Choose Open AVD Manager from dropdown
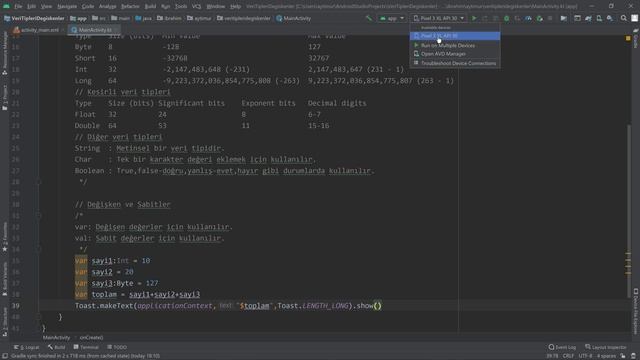This screenshot has height=360, width=640. [455, 54]
